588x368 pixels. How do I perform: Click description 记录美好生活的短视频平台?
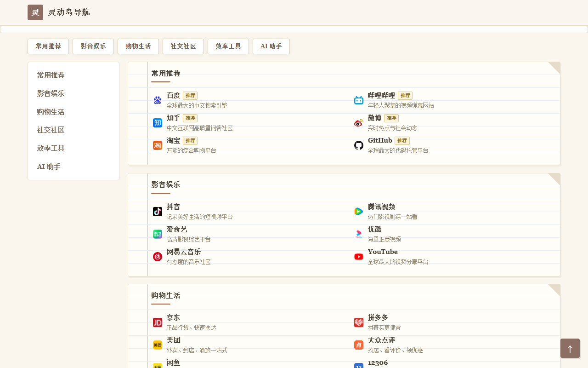pos(200,217)
